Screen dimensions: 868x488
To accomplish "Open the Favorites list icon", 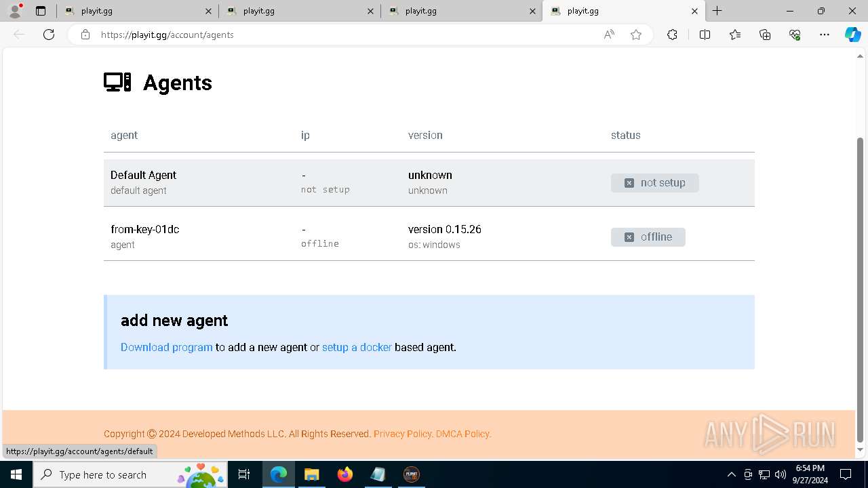I will 735,35.
